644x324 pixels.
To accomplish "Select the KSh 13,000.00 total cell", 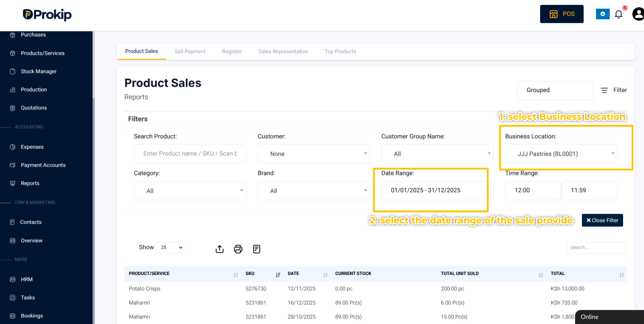I will click(x=568, y=289).
